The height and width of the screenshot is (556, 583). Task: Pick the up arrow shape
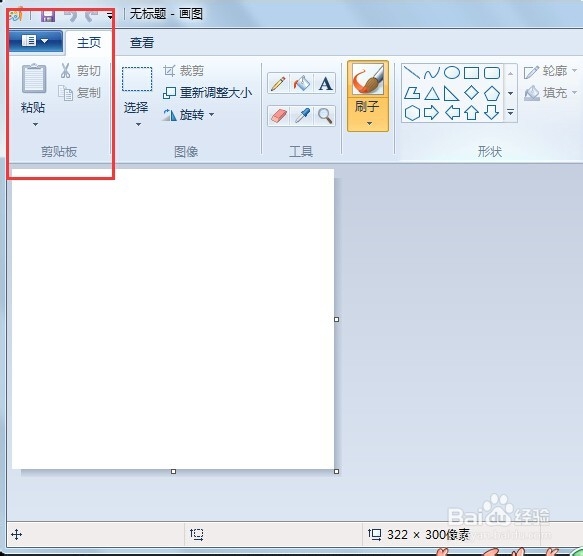[471, 113]
